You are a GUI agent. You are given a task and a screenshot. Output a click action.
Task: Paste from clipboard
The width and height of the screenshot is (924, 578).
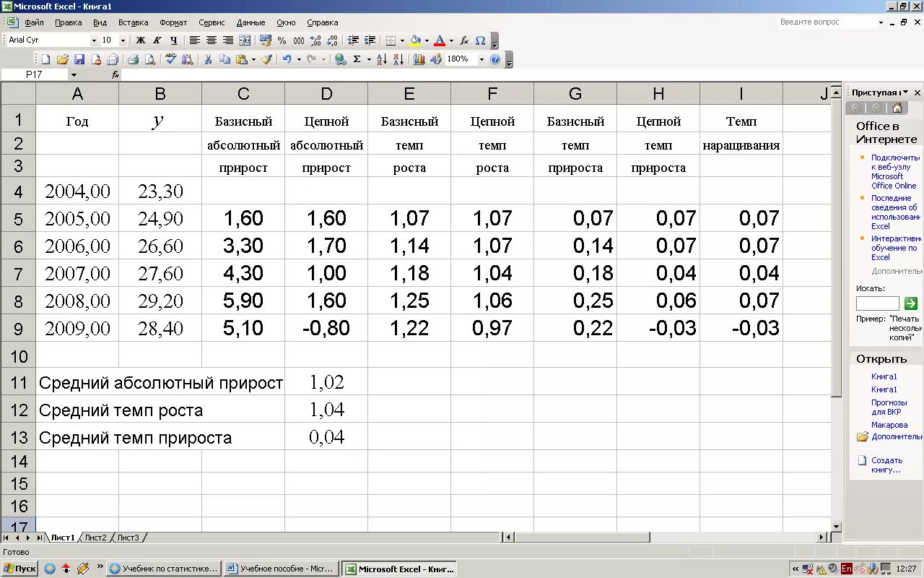point(241,59)
